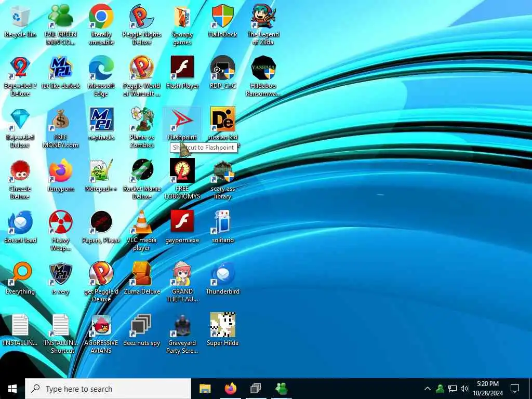532x399 pixels.
Task: Expand the hidden system tray icons chevron
Action: (x=428, y=389)
